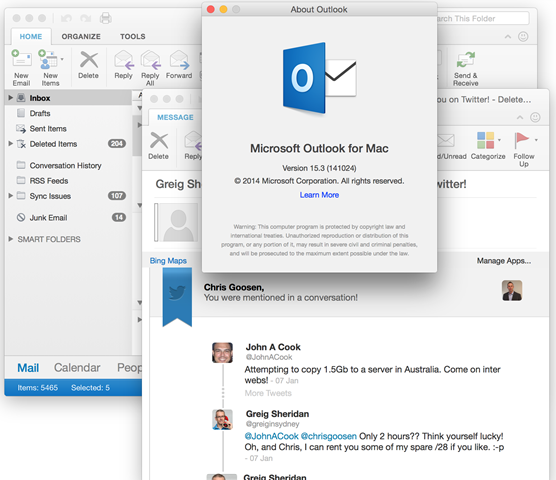Click the Version 15.3 (141024) text
The height and width of the screenshot is (480, 556).
[x=319, y=168]
